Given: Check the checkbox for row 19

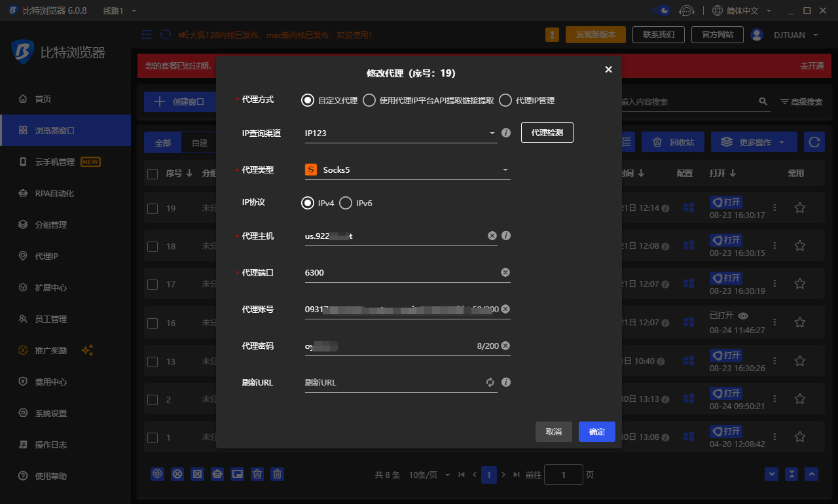Looking at the screenshot, I should click(153, 208).
